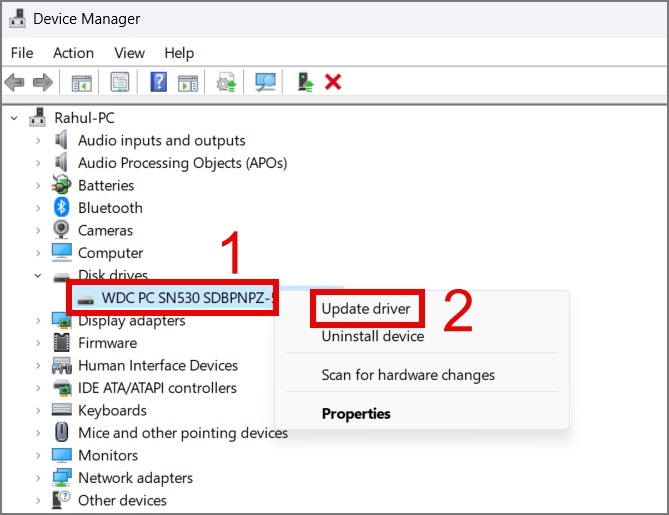Click the Properties sheet toolbar icon

tap(120, 82)
